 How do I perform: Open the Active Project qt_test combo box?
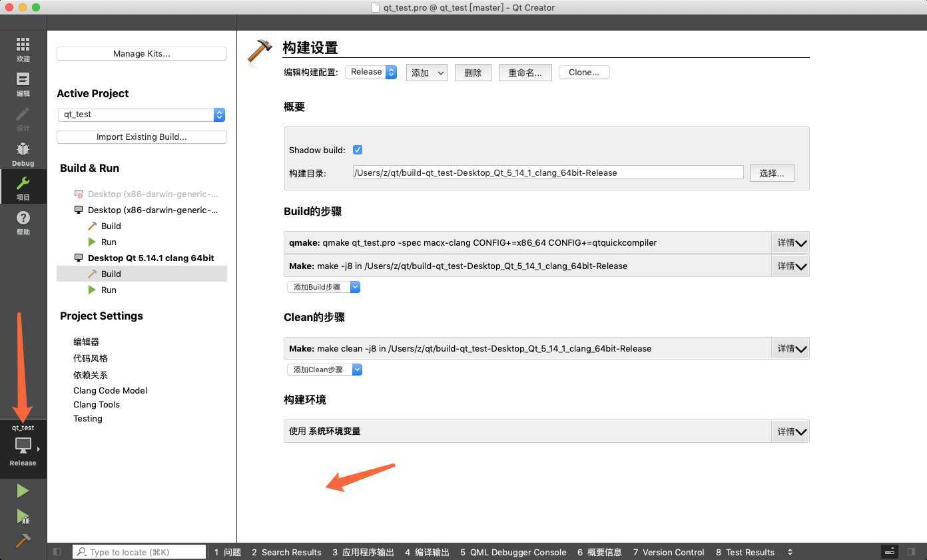pos(141,115)
